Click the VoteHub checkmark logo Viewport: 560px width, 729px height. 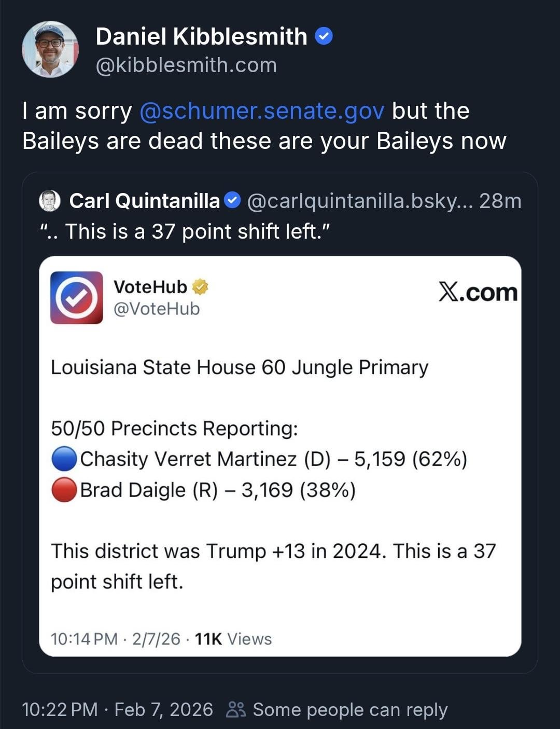pos(77,297)
